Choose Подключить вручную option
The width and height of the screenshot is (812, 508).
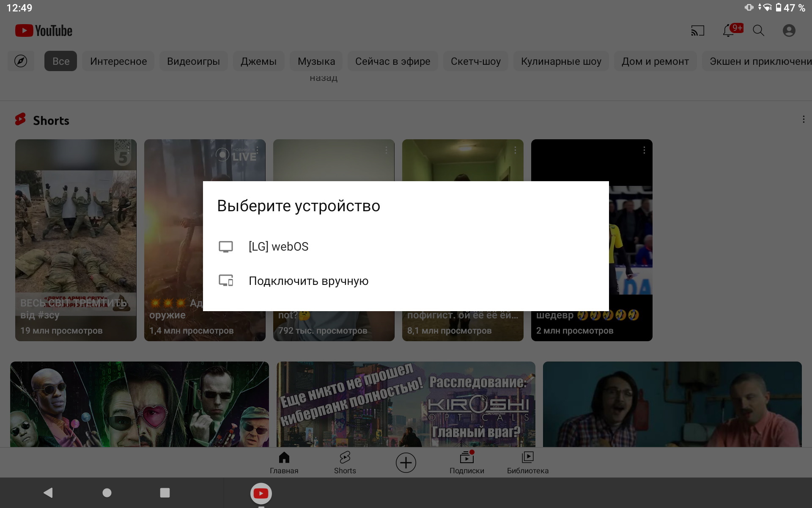(x=308, y=281)
